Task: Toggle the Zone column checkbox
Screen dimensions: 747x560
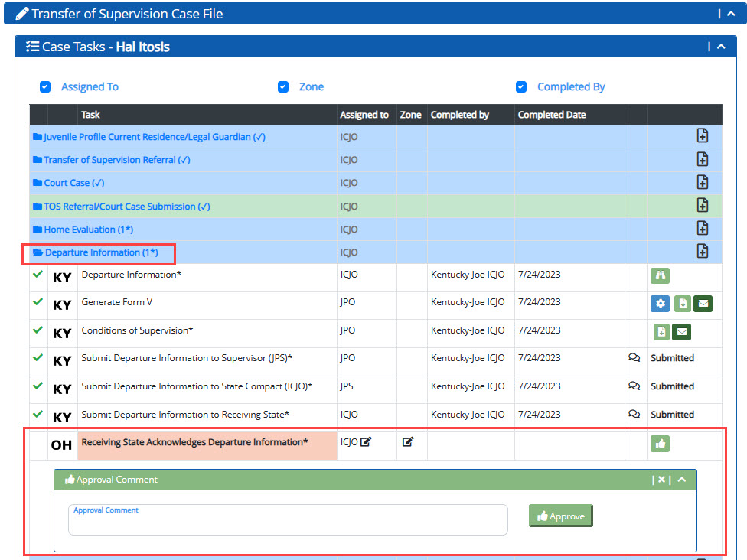Action: pyautogui.click(x=283, y=86)
